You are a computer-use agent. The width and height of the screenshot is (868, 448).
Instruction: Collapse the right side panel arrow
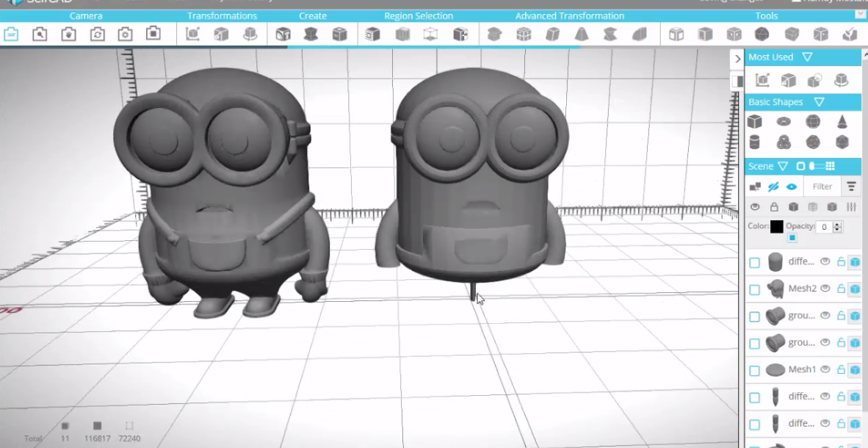coord(737,59)
